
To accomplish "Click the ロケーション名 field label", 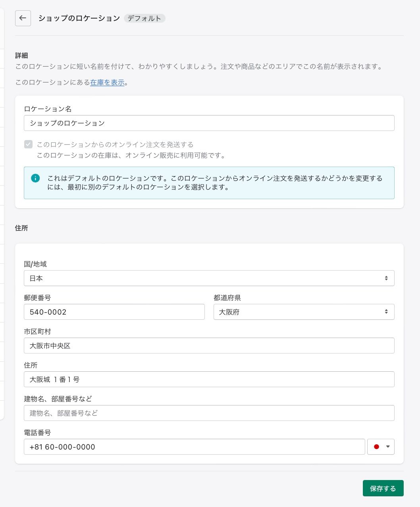I will click(48, 109).
